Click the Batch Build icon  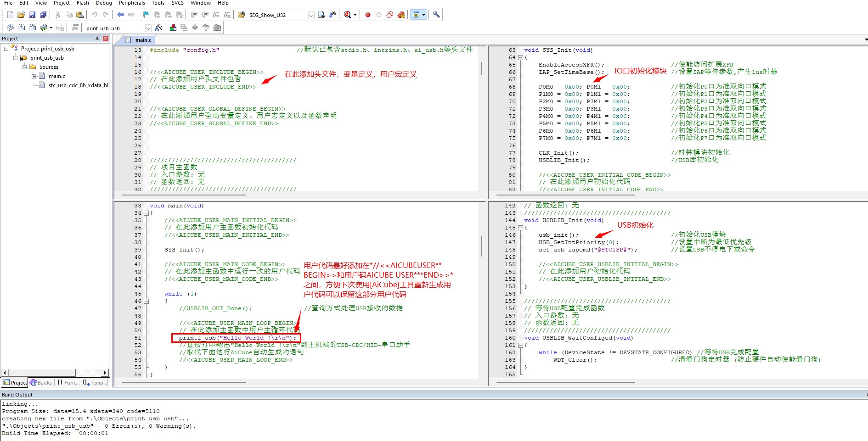(43, 28)
